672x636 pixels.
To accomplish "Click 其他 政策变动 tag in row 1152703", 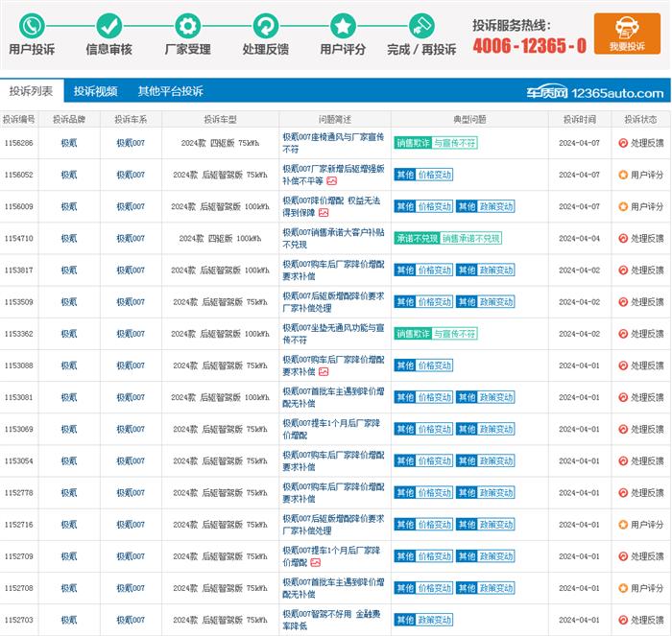I will 423,620.
